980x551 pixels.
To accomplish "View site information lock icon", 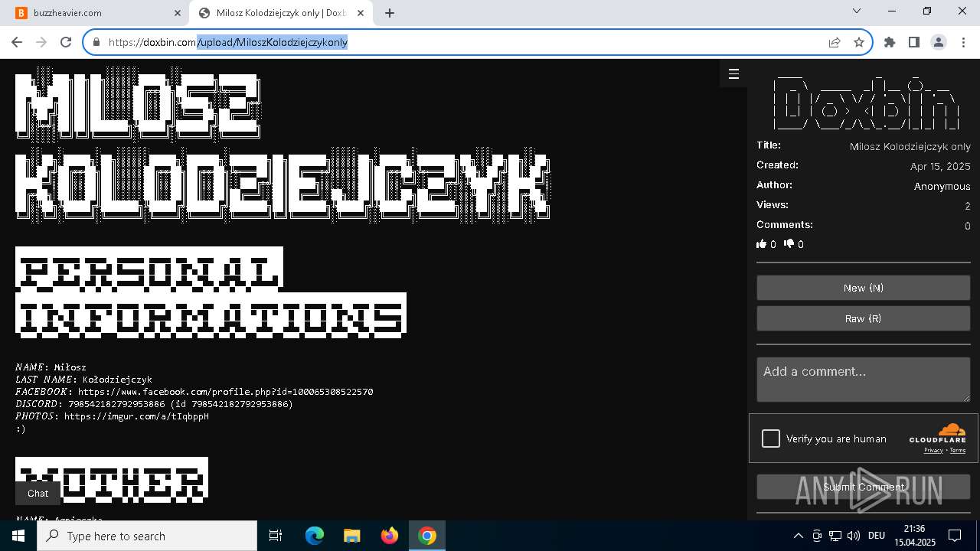I will point(96,42).
